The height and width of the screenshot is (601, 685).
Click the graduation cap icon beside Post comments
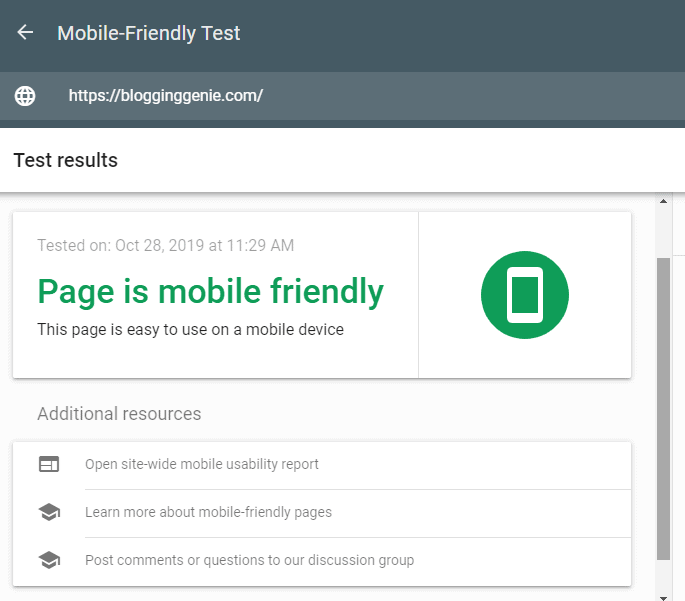(49, 560)
